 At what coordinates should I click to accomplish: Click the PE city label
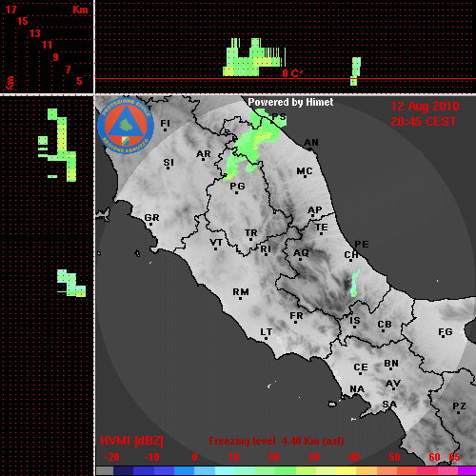362,245
